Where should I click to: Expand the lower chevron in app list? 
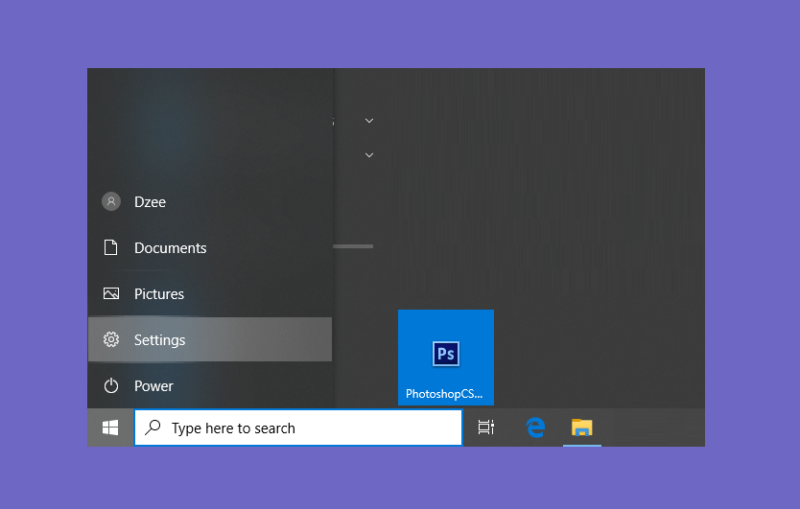point(369,155)
